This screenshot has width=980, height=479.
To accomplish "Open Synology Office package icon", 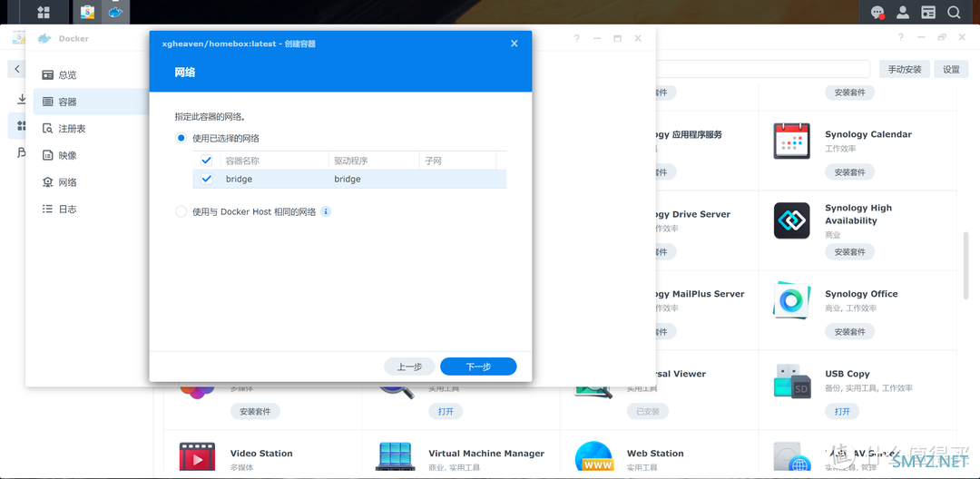I will point(792,299).
